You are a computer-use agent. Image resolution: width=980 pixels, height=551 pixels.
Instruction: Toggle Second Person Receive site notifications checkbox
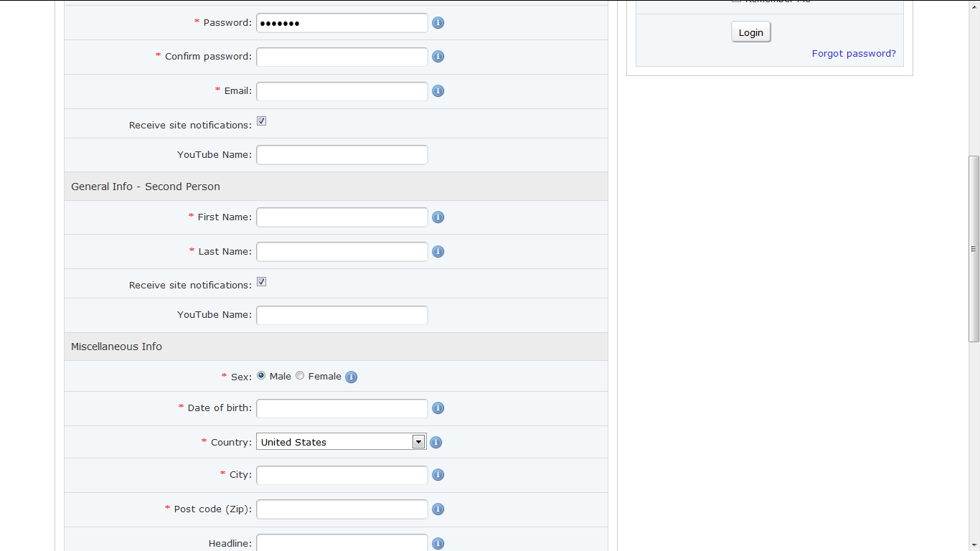pos(262,282)
